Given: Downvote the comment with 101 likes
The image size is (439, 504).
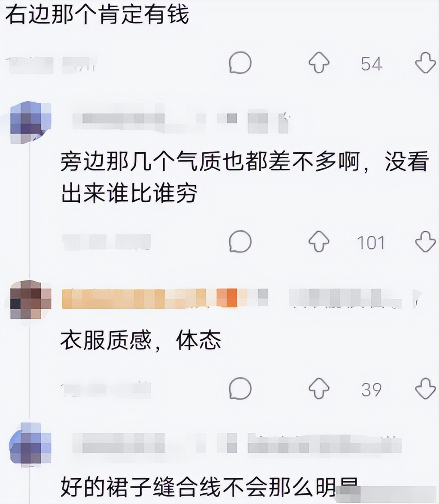Looking at the screenshot, I should [426, 241].
